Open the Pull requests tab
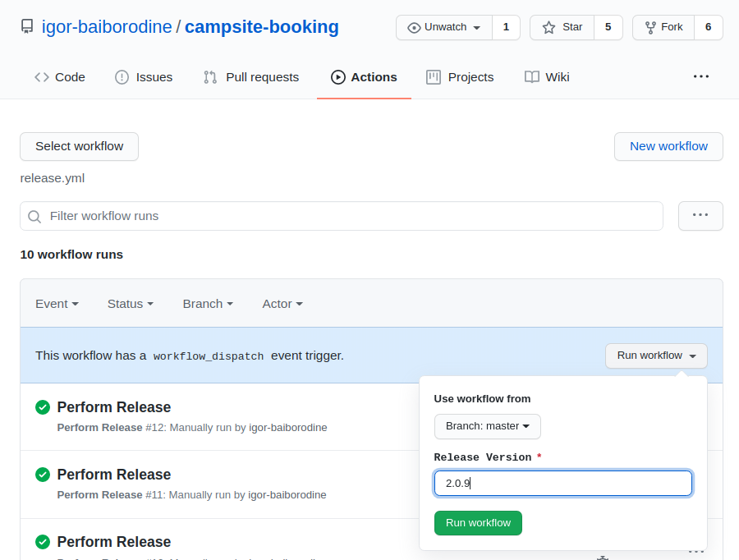Screen dimensions: 739x560 (251, 77)
